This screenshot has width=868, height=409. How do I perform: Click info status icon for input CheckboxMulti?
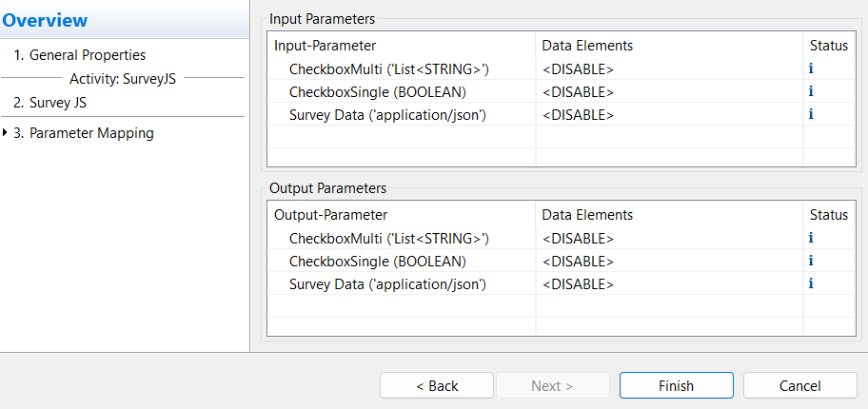811,68
